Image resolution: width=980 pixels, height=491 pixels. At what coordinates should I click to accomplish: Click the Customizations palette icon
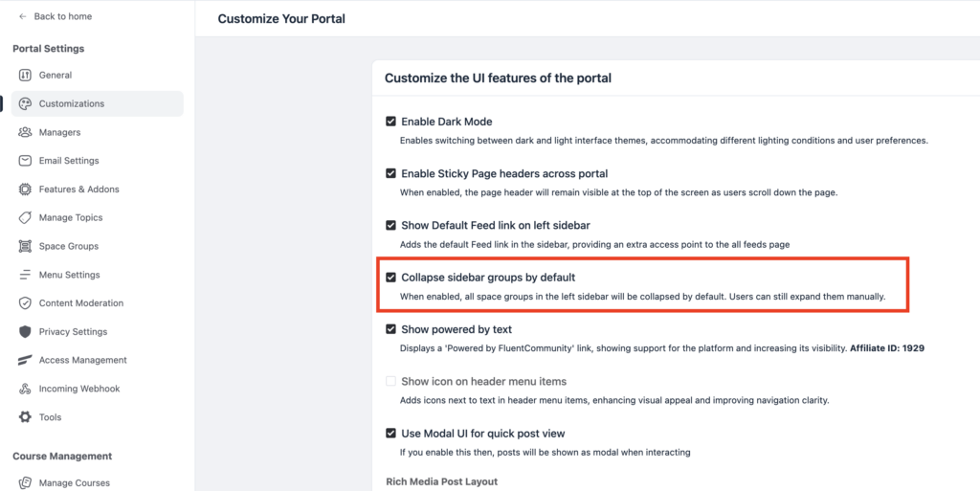pyautogui.click(x=25, y=104)
